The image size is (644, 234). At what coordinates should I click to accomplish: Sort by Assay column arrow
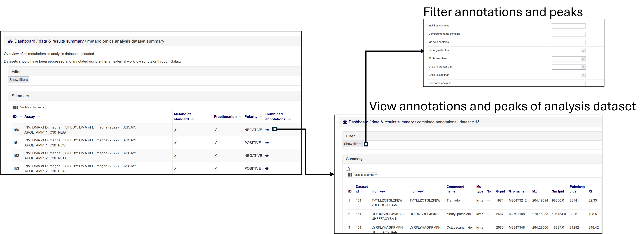[39, 117]
